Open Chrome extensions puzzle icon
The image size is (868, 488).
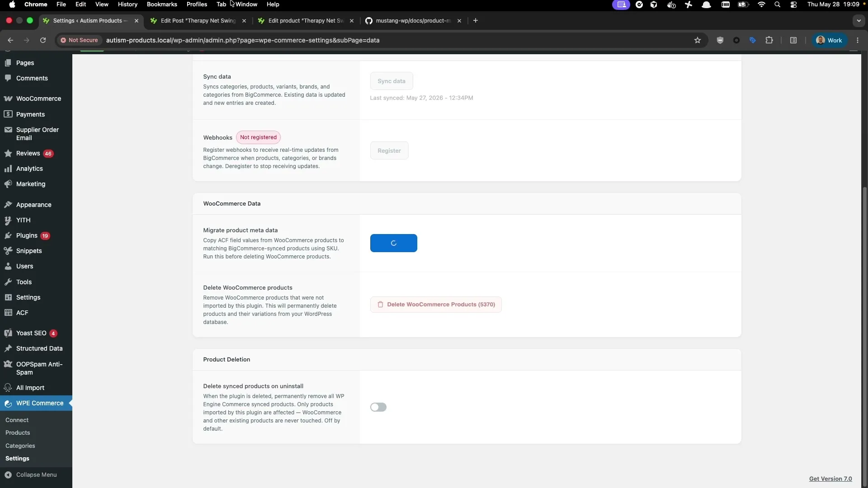pyautogui.click(x=769, y=40)
